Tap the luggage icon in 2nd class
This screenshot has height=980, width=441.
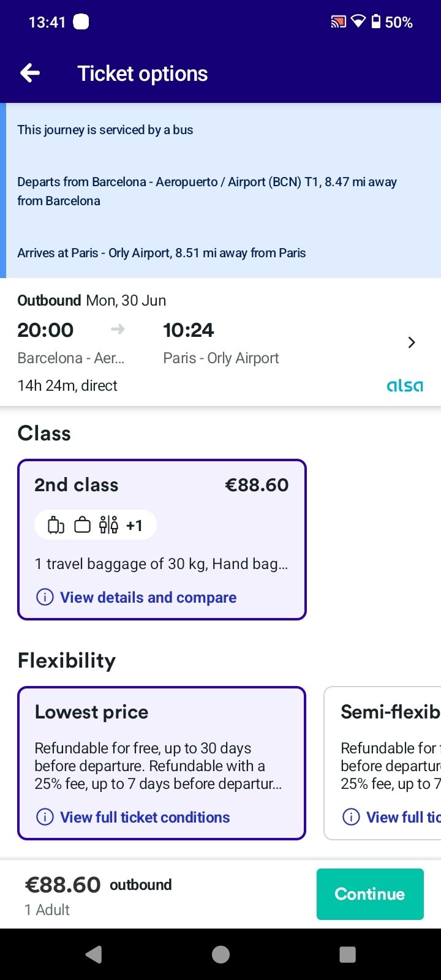[x=56, y=526]
